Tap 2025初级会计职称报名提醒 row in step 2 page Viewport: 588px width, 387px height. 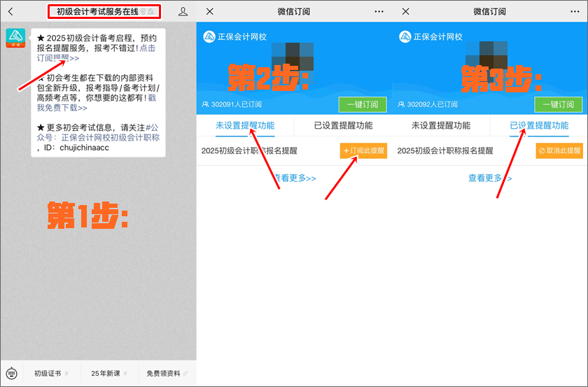294,150
